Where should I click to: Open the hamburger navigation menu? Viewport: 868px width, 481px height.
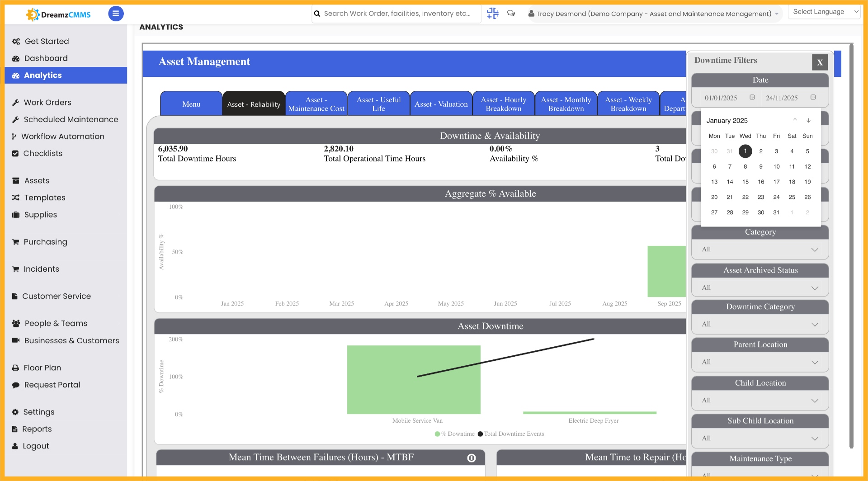click(x=116, y=14)
